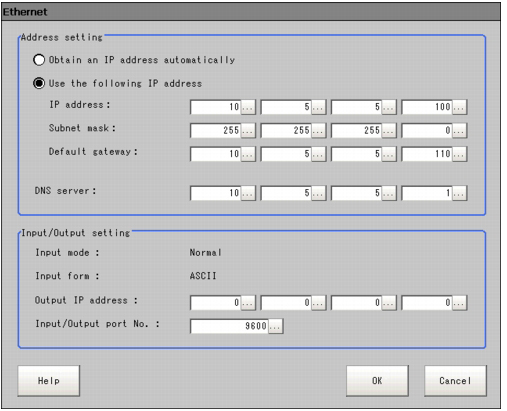Click the Default gateway fourth octet field showing 110
The height and width of the screenshot is (411, 507).
(427, 154)
